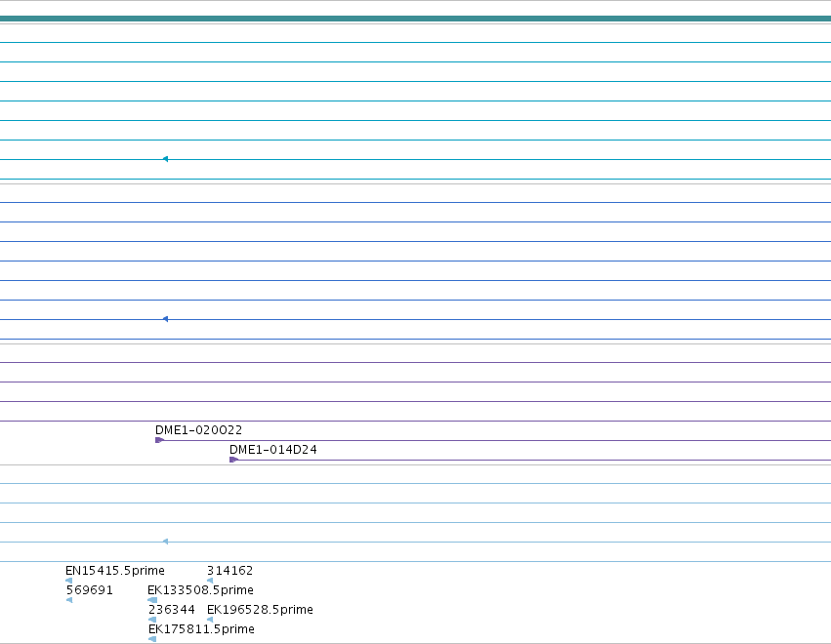Click the arrow glyph under EK175811.5prime

click(152, 639)
